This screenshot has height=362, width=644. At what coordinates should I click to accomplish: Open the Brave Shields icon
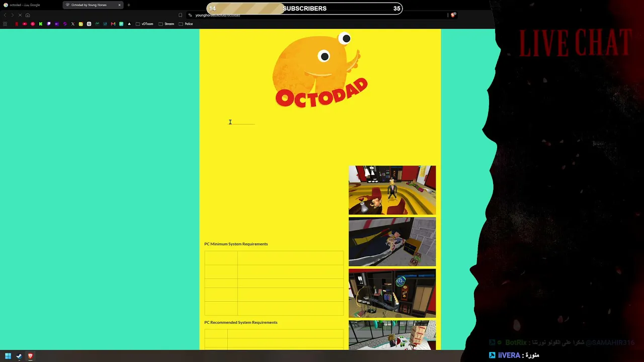click(x=453, y=15)
